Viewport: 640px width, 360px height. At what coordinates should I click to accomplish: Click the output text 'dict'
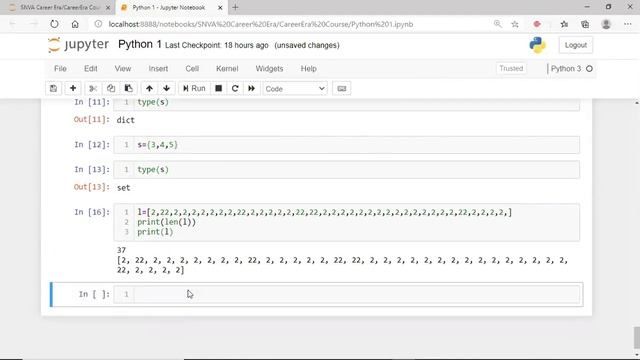125,120
